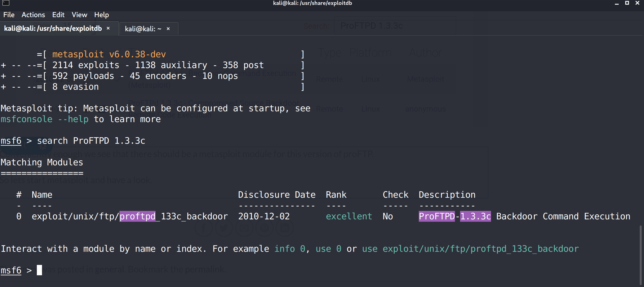Close the /usr/share/exploitdb tab

point(108,28)
